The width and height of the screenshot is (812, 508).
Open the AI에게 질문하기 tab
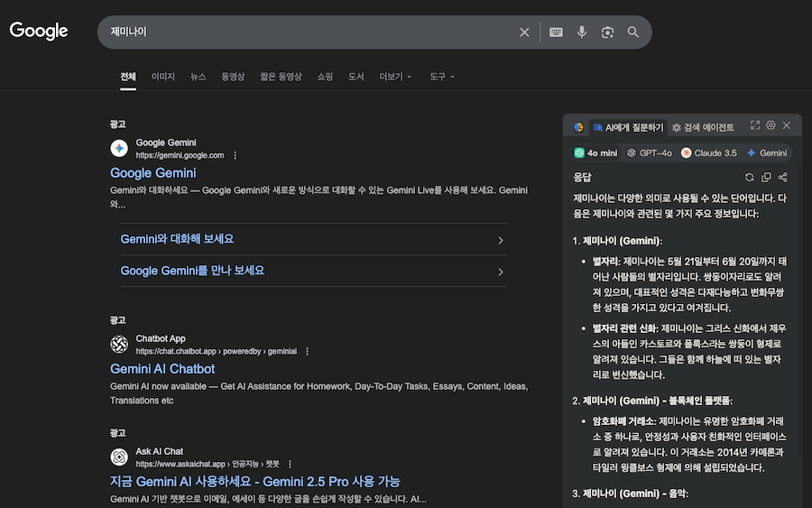pyautogui.click(x=628, y=127)
